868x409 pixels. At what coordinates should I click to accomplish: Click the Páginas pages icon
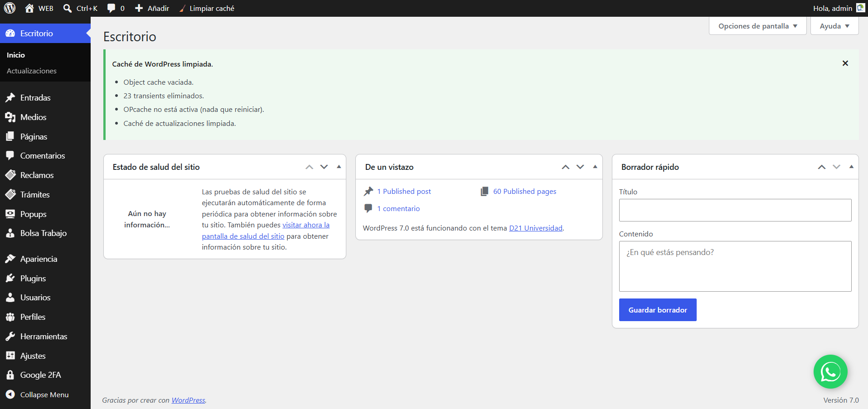[x=10, y=137]
